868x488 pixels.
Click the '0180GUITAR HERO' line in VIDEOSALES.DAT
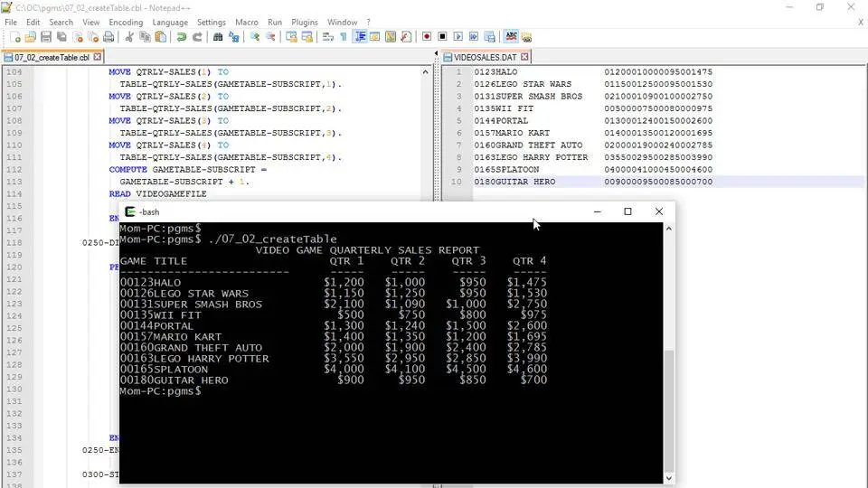click(668, 182)
